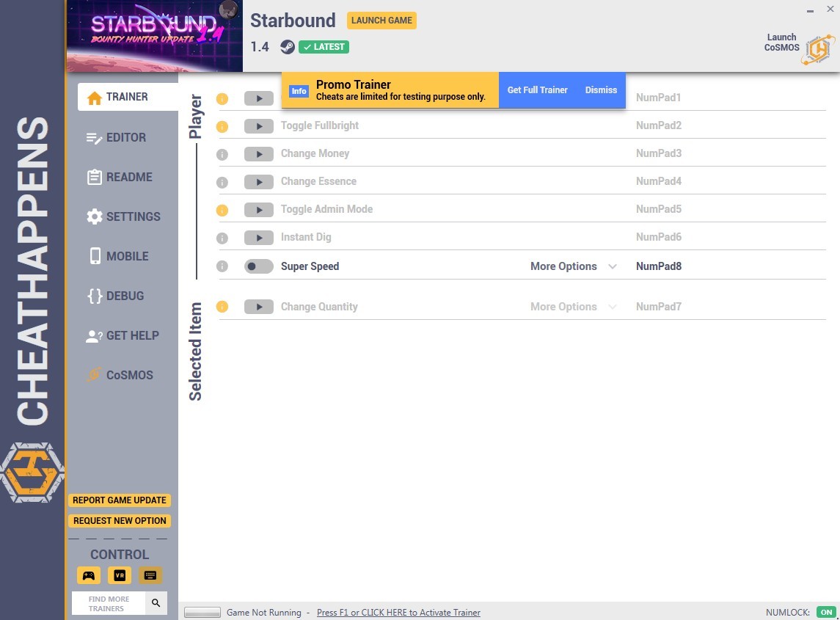Activate the Change Money play button

(259, 154)
